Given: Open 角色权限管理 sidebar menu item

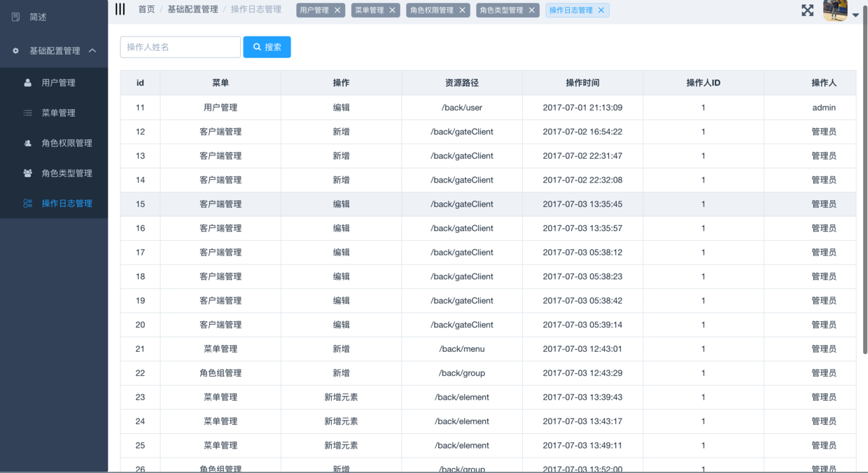Looking at the screenshot, I should 54,143.
